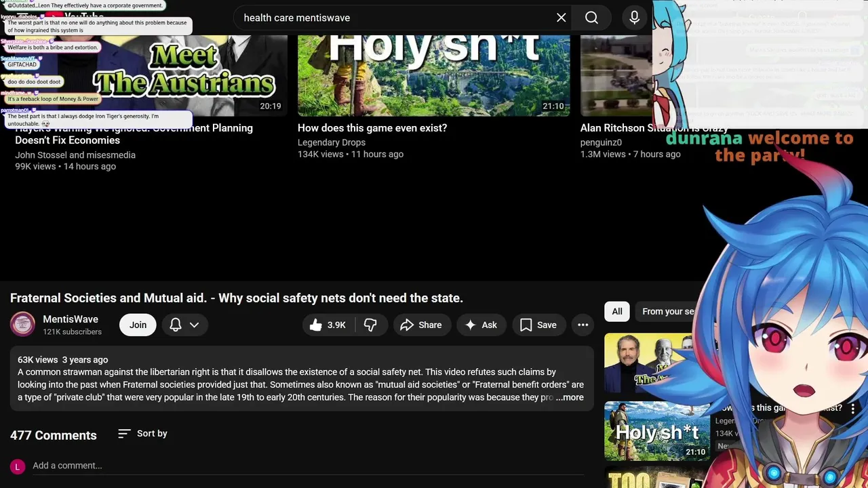Select the From your search chip
Viewport: 868px width, 488px height.
tap(668, 312)
